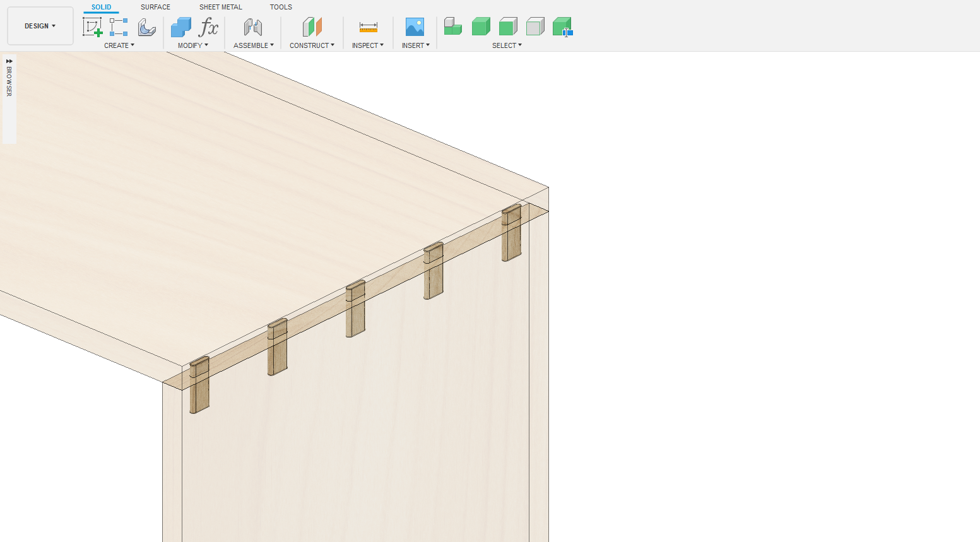Open Change Parameters with the fx icon
The image size is (980, 542).
pyautogui.click(x=208, y=27)
